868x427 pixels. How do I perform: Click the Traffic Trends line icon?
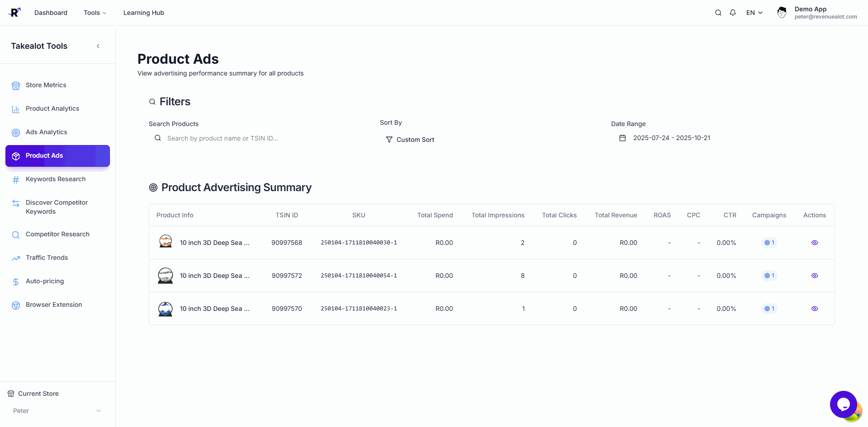(16, 258)
